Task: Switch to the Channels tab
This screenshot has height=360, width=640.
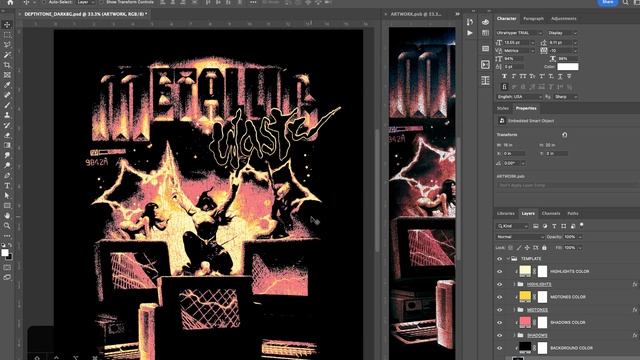Action: (x=551, y=213)
